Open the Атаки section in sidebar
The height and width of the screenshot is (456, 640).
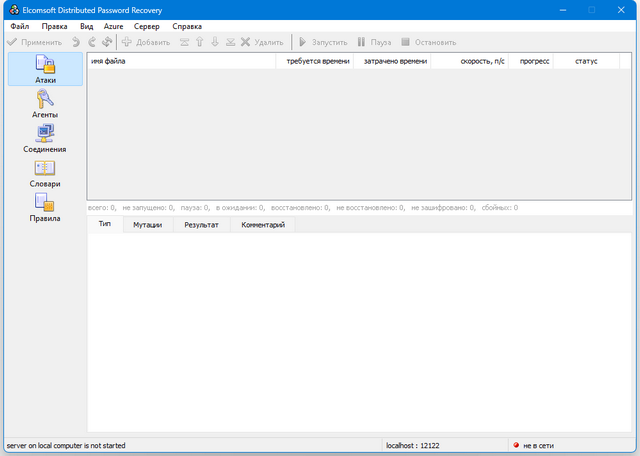[45, 69]
